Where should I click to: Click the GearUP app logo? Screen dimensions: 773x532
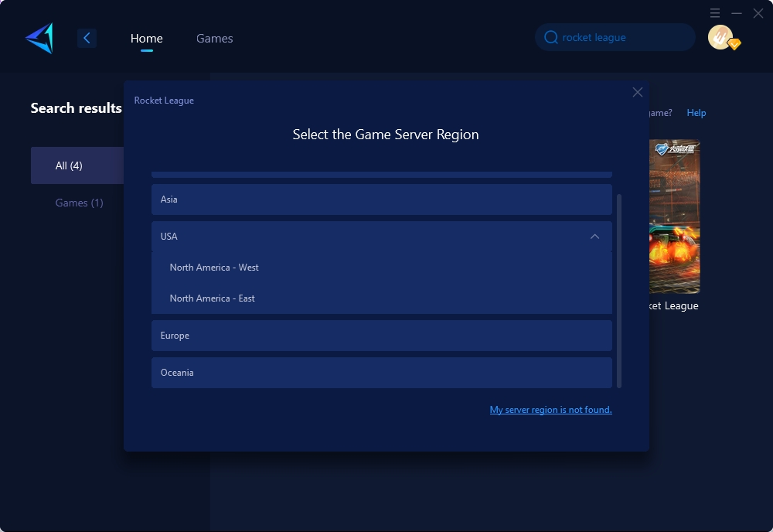click(x=39, y=38)
